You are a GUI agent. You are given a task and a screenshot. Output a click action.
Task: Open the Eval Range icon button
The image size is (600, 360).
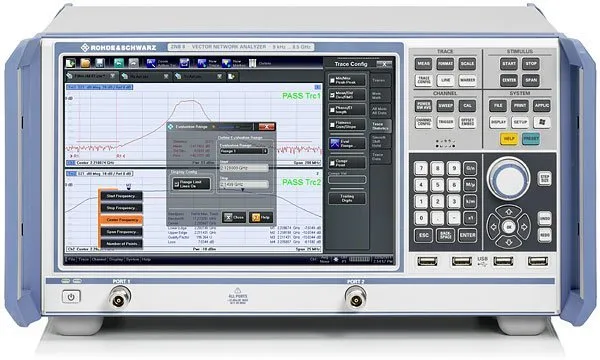click(347, 143)
